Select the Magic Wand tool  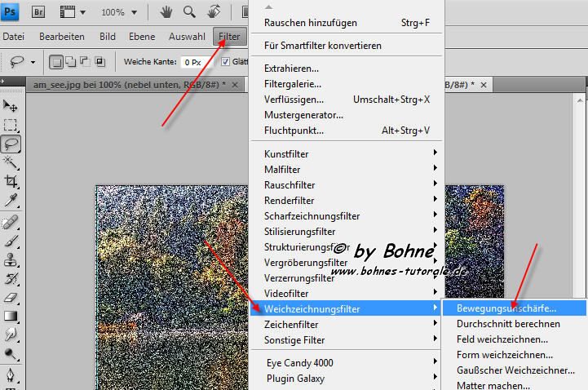coord(11,162)
